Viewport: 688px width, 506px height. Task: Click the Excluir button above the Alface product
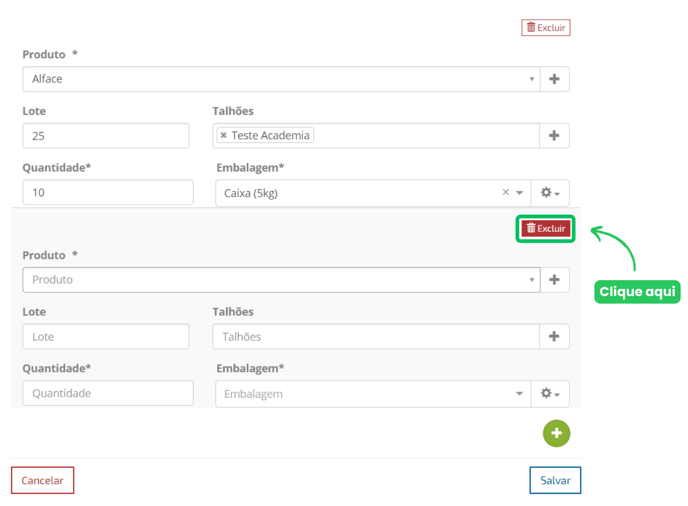click(545, 28)
